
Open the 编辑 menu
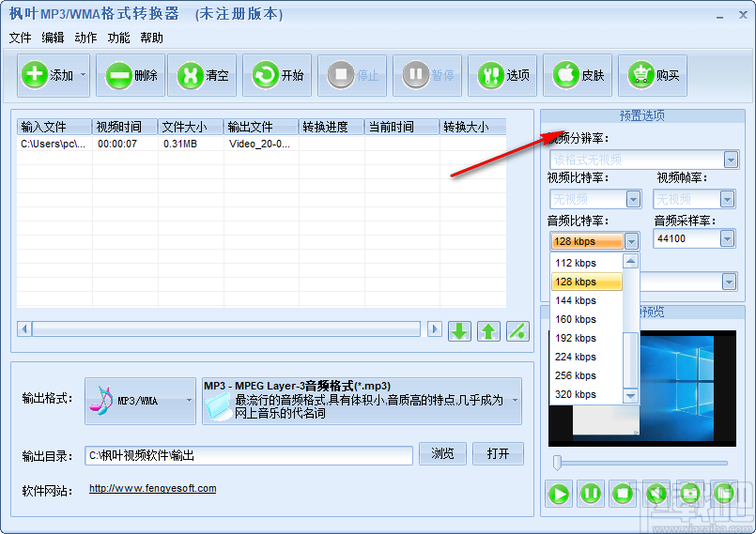click(53, 38)
